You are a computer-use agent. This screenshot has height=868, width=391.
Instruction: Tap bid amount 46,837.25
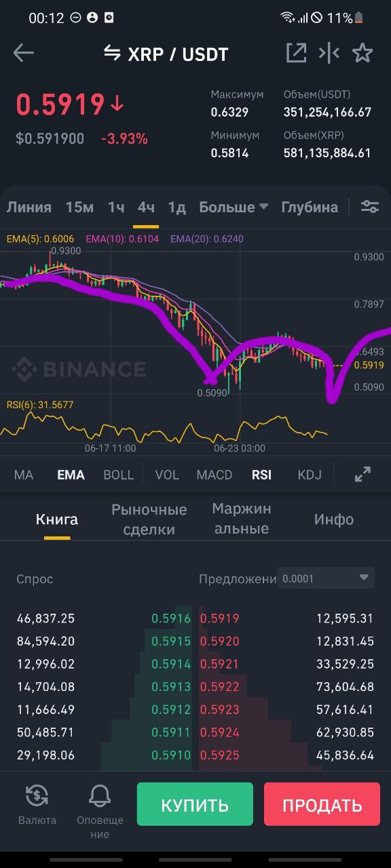pyautogui.click(x=45, y=618)
